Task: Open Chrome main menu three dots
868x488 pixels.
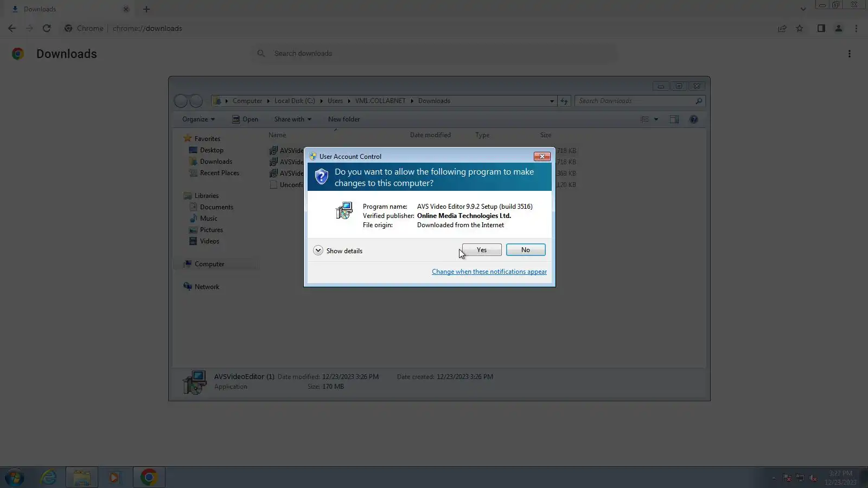Action: 856,28
